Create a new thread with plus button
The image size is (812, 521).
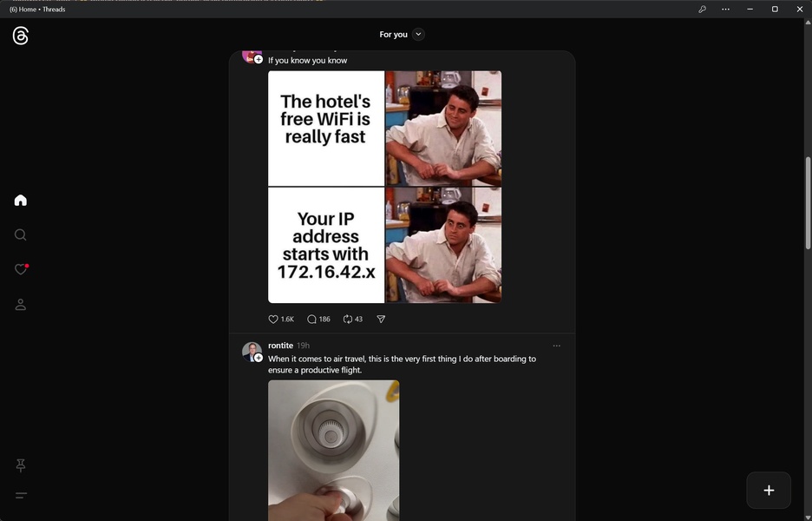(x=769, y=491)
